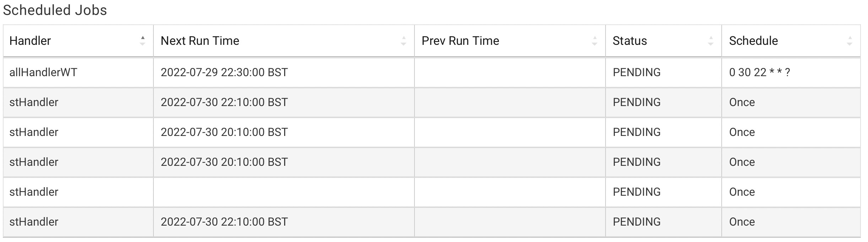Click Schedule column sort arrows icon

[849, 41]
